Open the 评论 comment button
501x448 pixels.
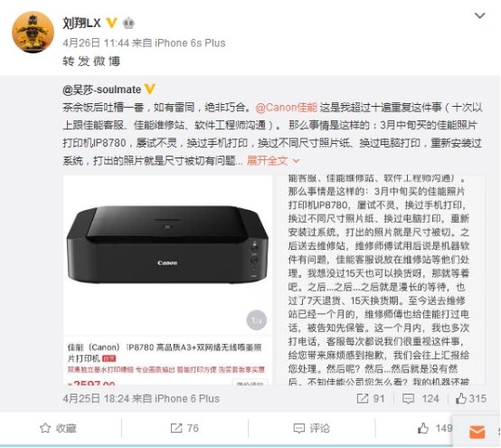click(x=311, y=428)
